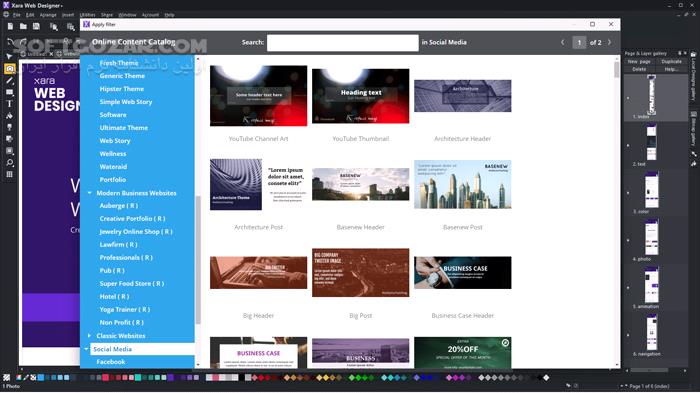The image size is (700, 393).
Task: Click the Save disk icon
Action: click(36, 27)
